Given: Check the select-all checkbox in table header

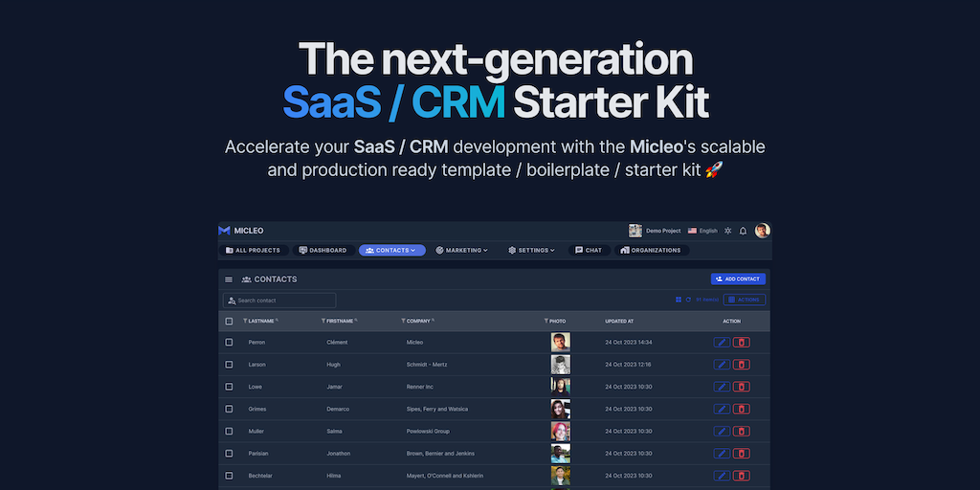Looking at the screenshot, I should click(229, 322).
